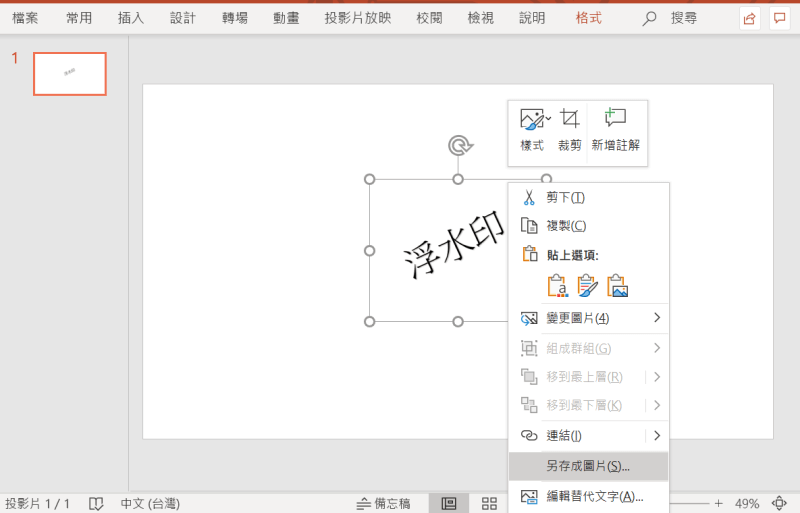
Task: Click 投影片 1 / 1 in status bar
Action: pyautogui.click(x=37, y=504)
